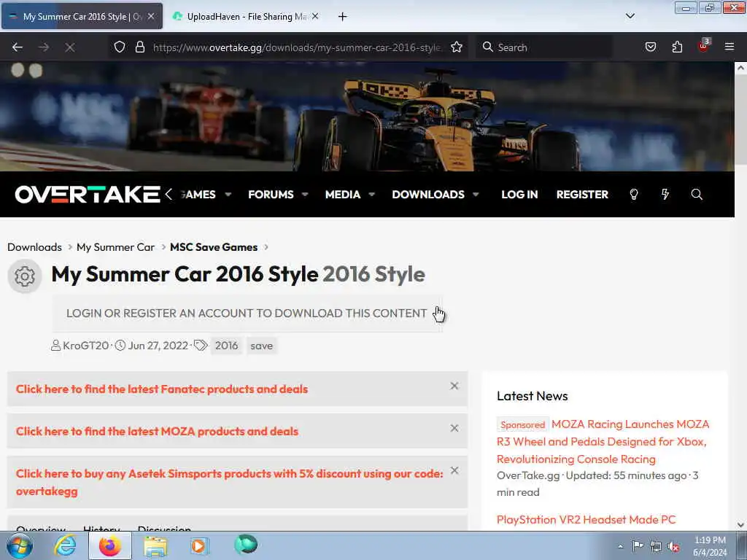
Task: Stop loading the page with the X button
Action: click(x=69, y=47)
